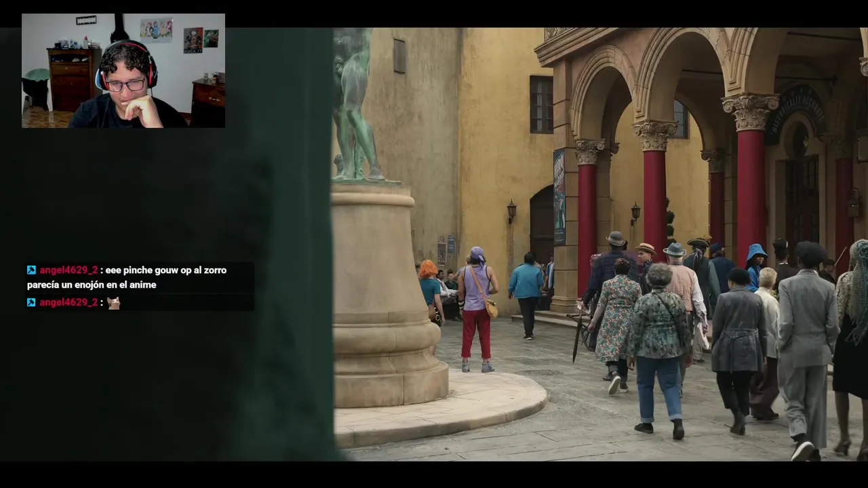Click the cat emote in chat

point(114,303)
